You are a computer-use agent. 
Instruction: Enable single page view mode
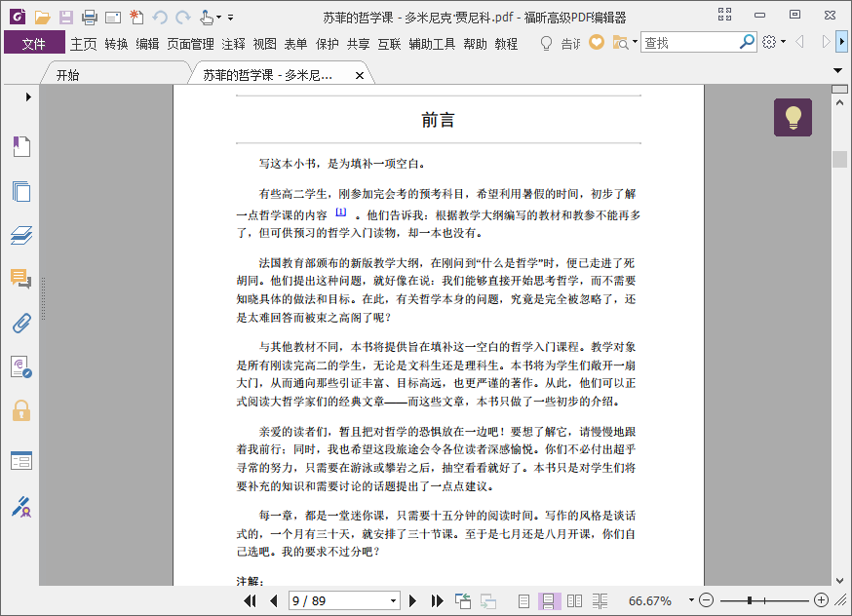click(x=524, y=601)
